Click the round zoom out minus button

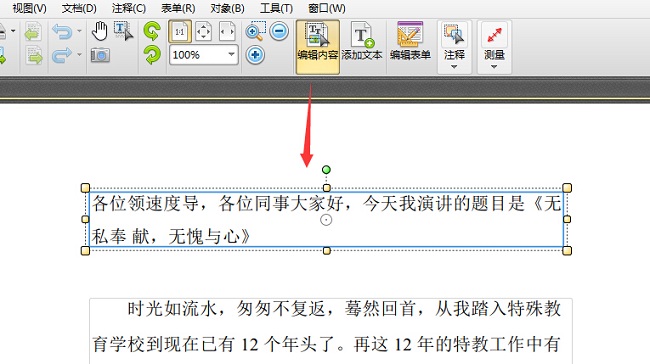[279, 32]
